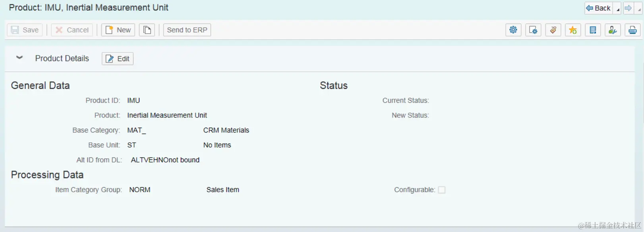Toggle the Configurable checkbox
Viewport: 644px width, 232px height.
coord(442,190)
